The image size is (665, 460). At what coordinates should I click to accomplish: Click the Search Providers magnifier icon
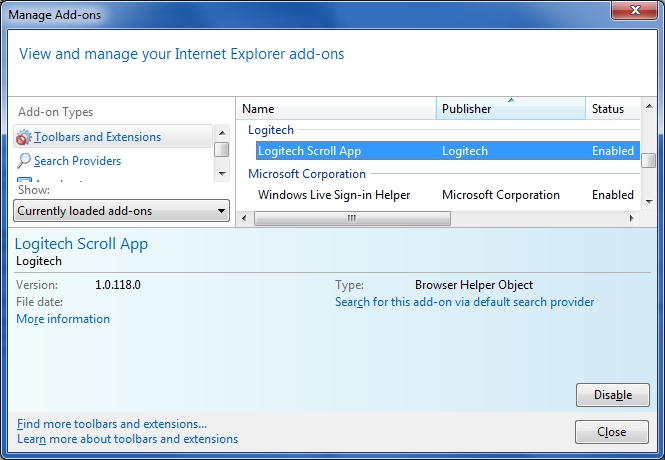pos(24,161)
